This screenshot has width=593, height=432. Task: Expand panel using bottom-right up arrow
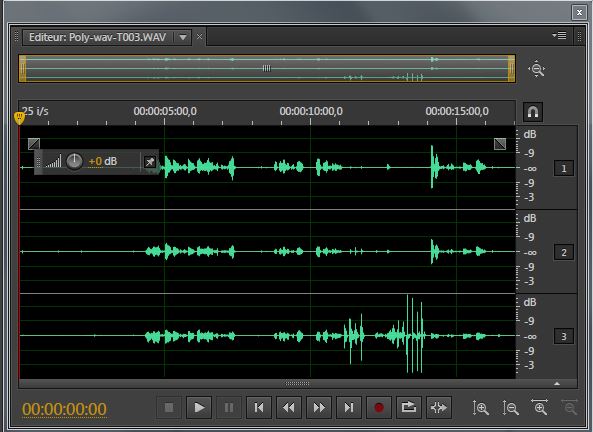(557, 384)
